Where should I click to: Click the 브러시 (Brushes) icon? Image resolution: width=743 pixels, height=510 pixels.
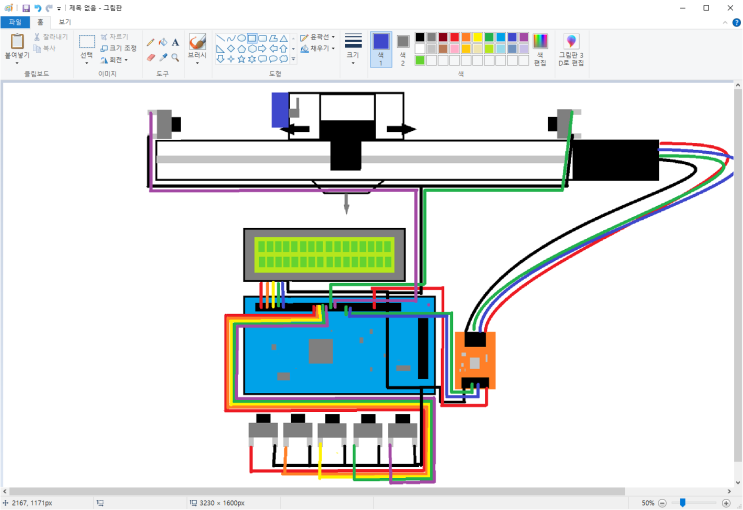point(197,42)
